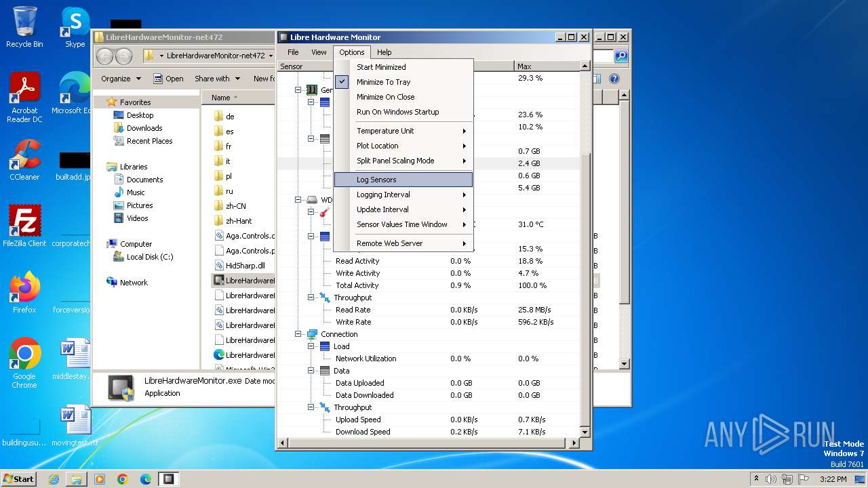Click Explorer search magnifier button
The image size is (868, 488).
[x=620, y=56]
